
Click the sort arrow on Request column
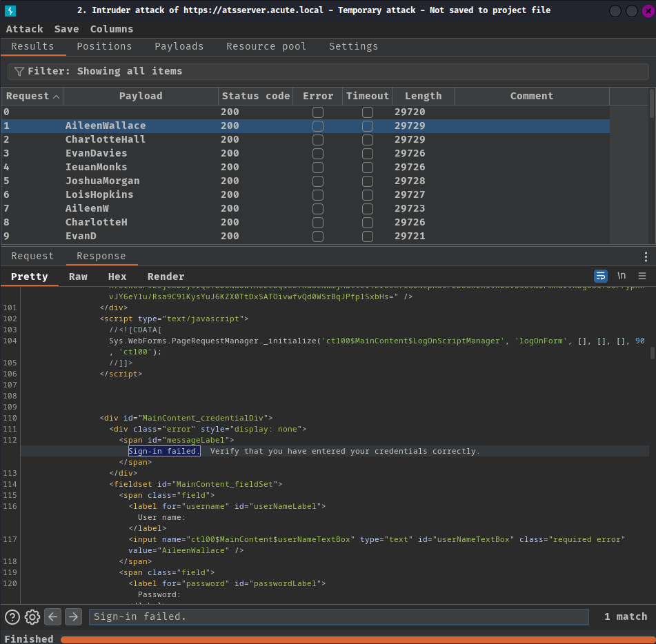[56, 97]
